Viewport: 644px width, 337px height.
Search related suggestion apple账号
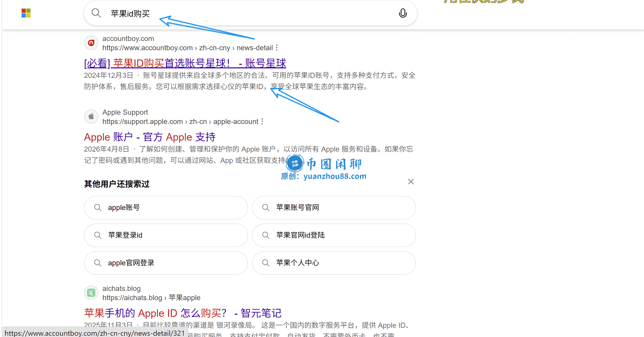[166, 208]
